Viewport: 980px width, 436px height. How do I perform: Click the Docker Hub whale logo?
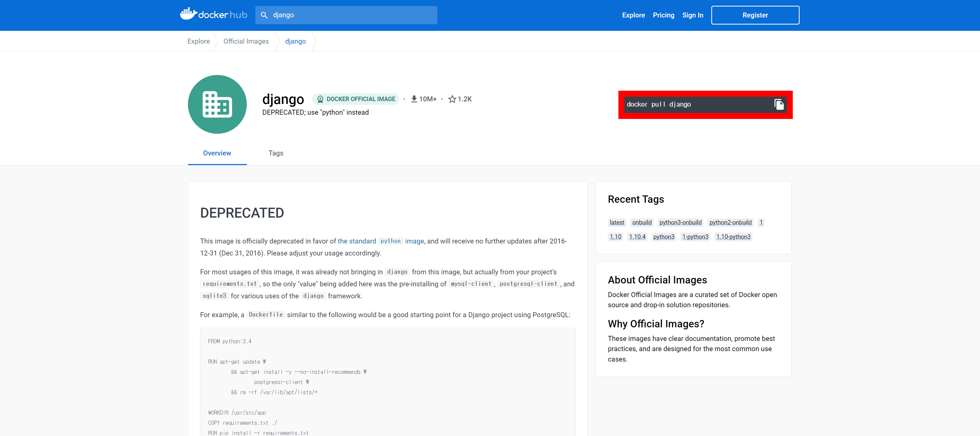click(213, 14)
